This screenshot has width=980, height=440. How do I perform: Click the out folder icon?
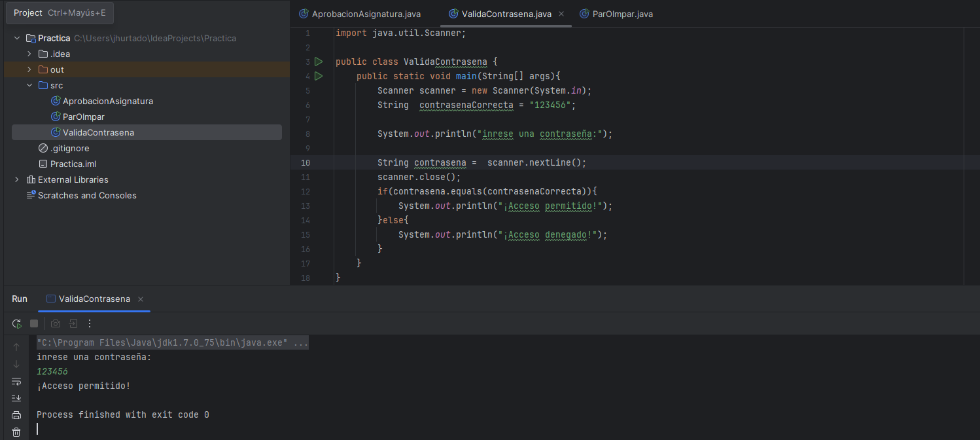point(43,69)
